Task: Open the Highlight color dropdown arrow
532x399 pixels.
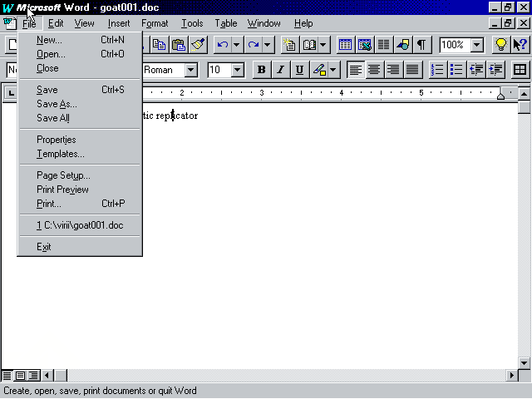Action: 333,70
